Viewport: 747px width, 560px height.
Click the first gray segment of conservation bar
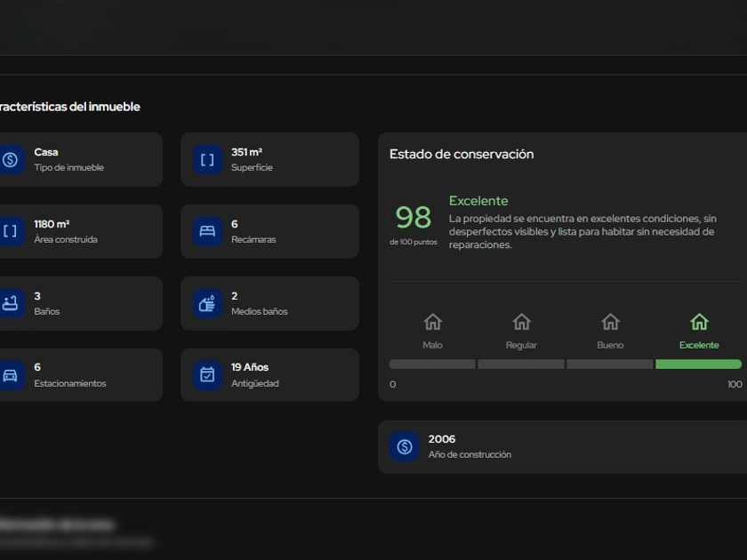point(432,364)
